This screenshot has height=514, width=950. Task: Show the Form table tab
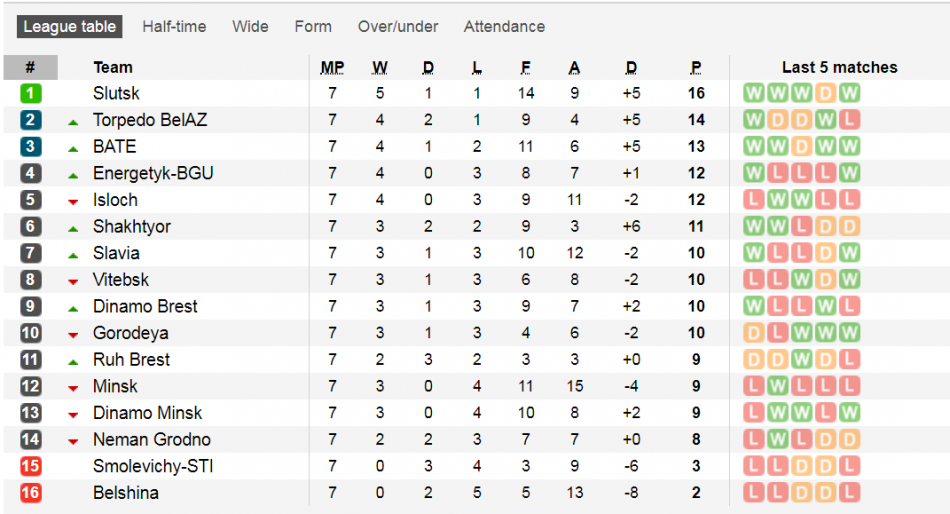(313, 27)
